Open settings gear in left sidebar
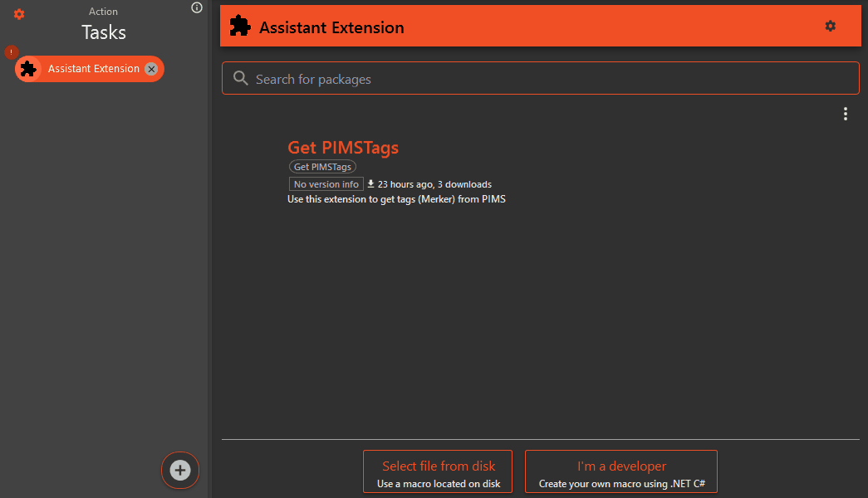The image size is (868, 498). (18, 14)
